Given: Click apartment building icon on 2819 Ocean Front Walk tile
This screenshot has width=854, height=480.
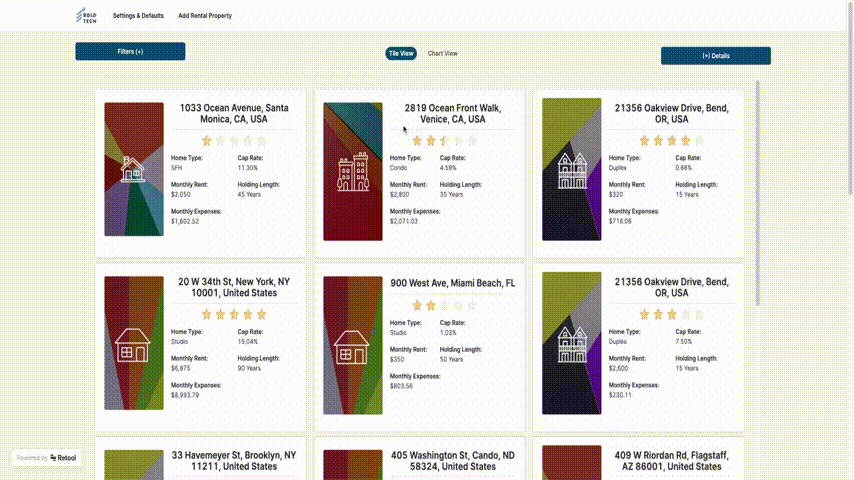Looking at the screenshot, I should pos(353,172).
